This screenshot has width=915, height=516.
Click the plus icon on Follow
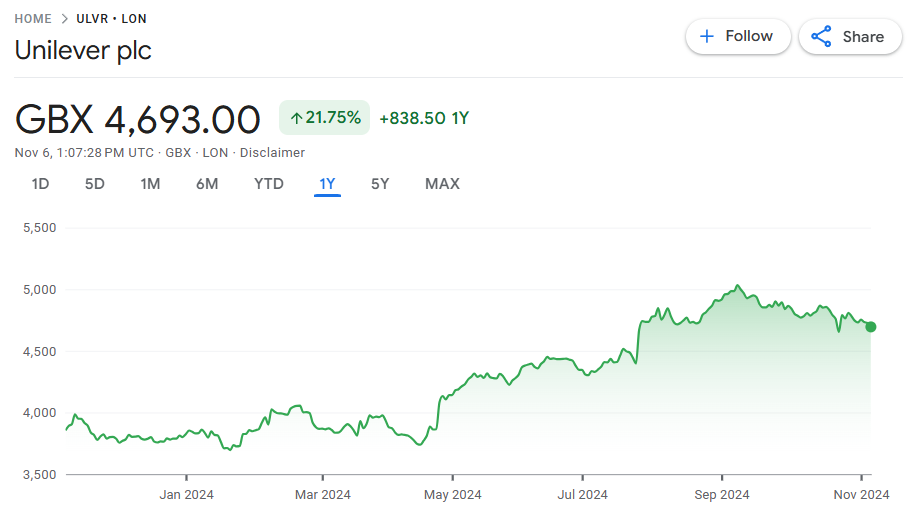[x=707, y=36]
